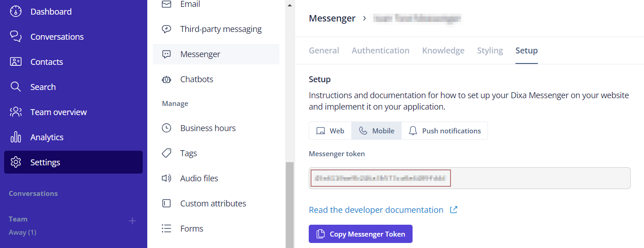Open Team overview
This screenshot has height=248, width=644.
point(58,112)
